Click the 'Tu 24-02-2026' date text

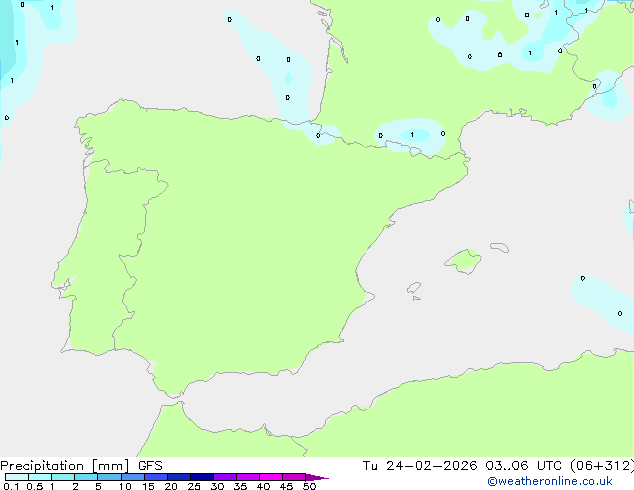(420, 466)
